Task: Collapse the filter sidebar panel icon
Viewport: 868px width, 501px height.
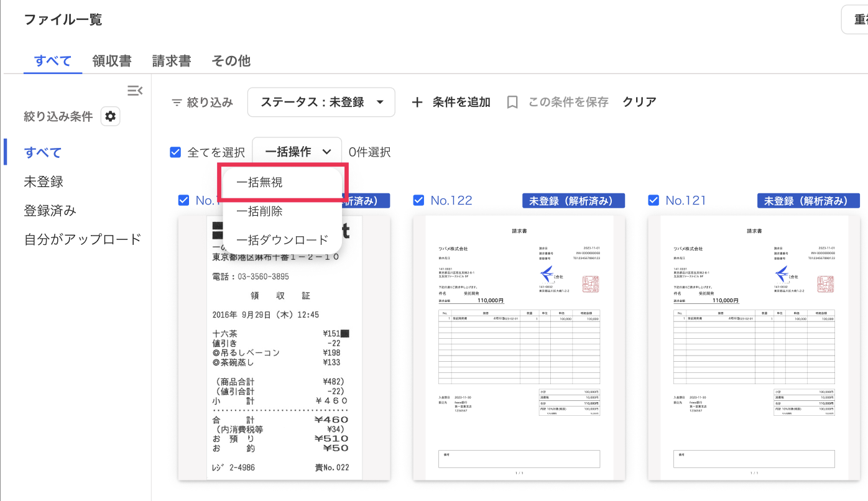Action: click(x=135, y=91)
